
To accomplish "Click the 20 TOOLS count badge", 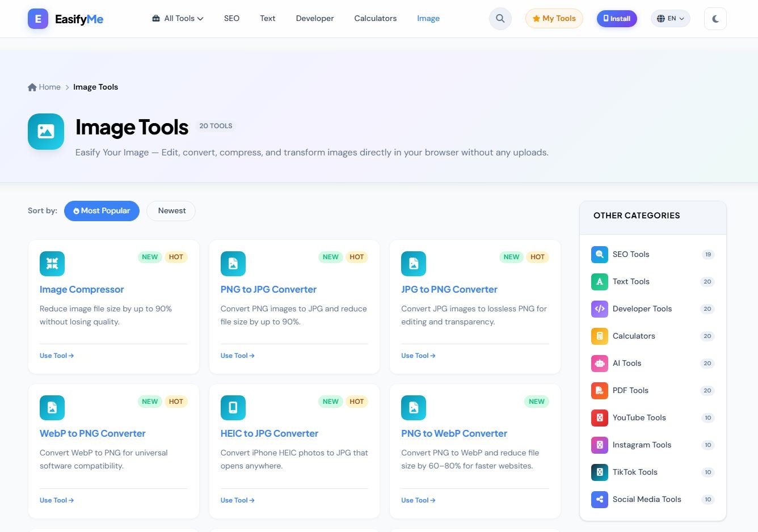I will point(216,126).
